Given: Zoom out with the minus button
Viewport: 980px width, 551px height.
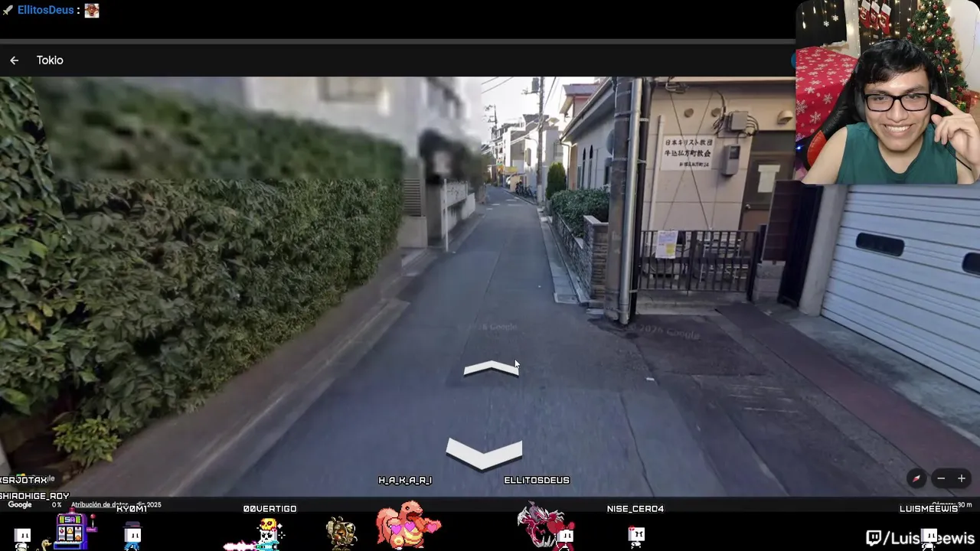Looking at the screenshot, I should [941, 479].
